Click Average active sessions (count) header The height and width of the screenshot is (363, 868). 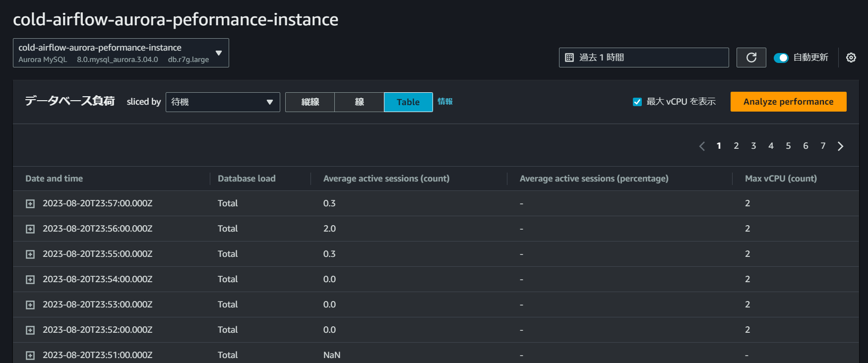[x=386, y=179]
